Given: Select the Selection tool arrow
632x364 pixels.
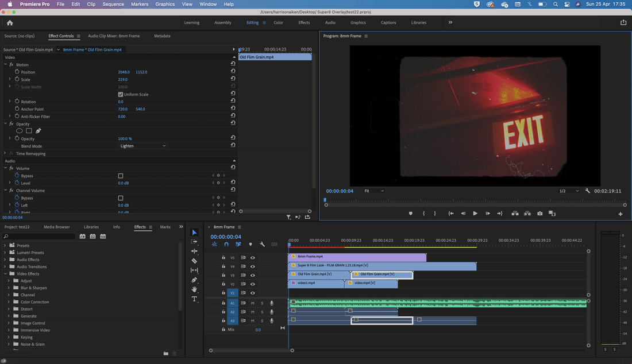Looking at the screenshot, I should [x=194, y=233].
